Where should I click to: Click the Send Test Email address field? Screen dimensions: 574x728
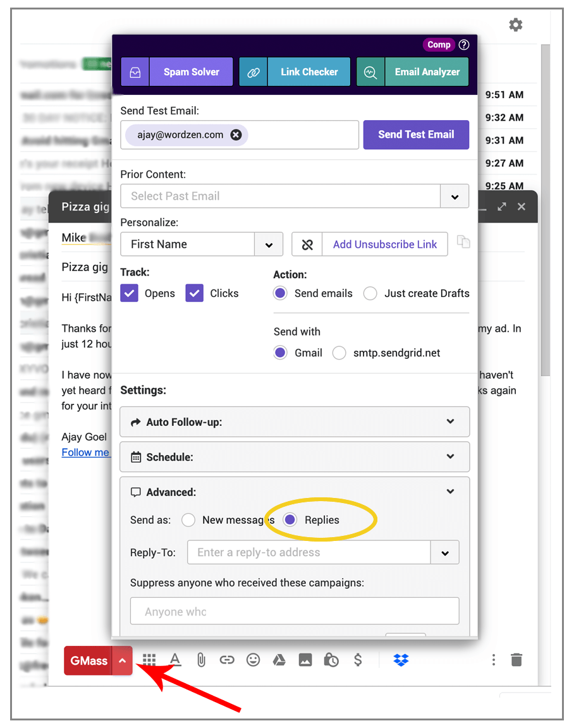click(x=240, y=135)
